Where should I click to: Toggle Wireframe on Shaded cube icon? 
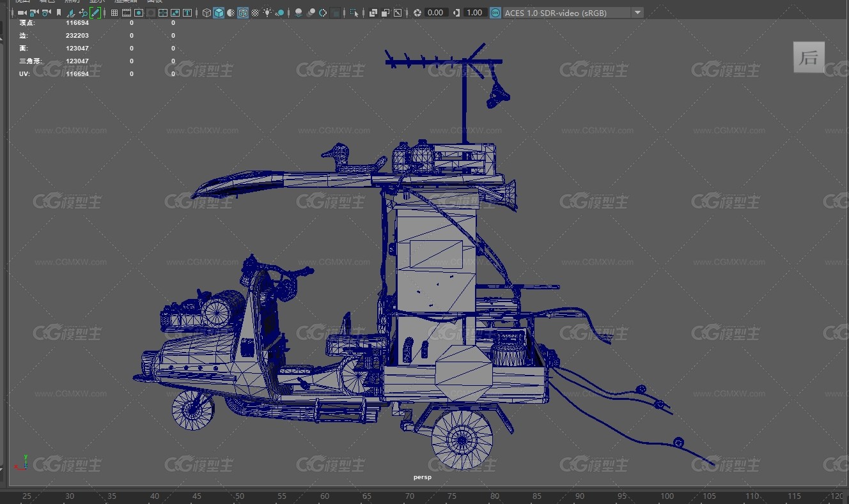click(243, 13)
